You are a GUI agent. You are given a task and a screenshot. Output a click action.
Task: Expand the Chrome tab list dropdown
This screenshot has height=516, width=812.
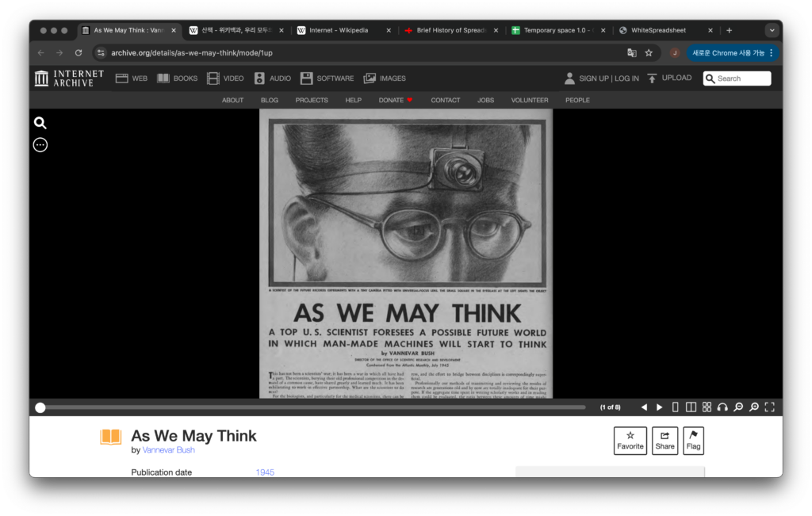772,30
